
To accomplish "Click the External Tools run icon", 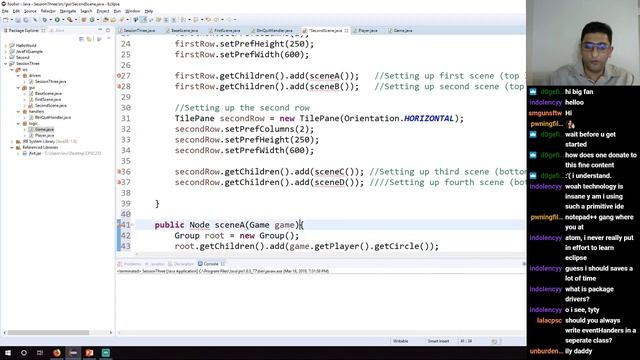I will [70, 20].
